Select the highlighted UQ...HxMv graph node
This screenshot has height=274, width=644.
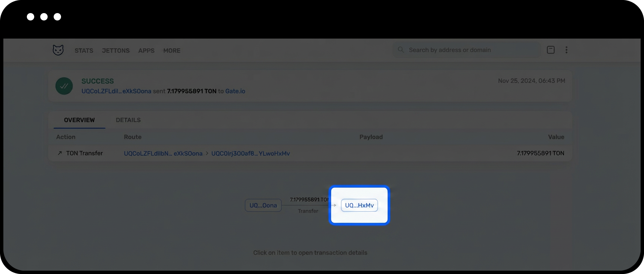pyautogui.click(x=359, y=205)
